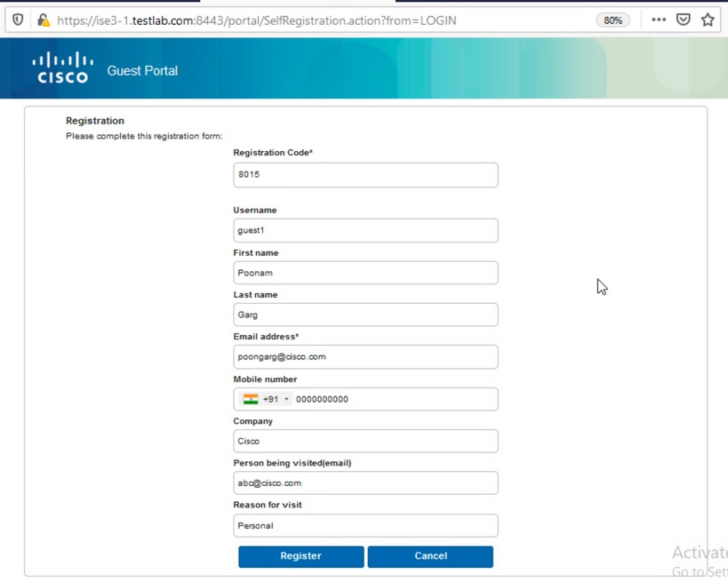728x582 pixels.
Task: Open the 80% zoom level control
Action: (612, 19)
